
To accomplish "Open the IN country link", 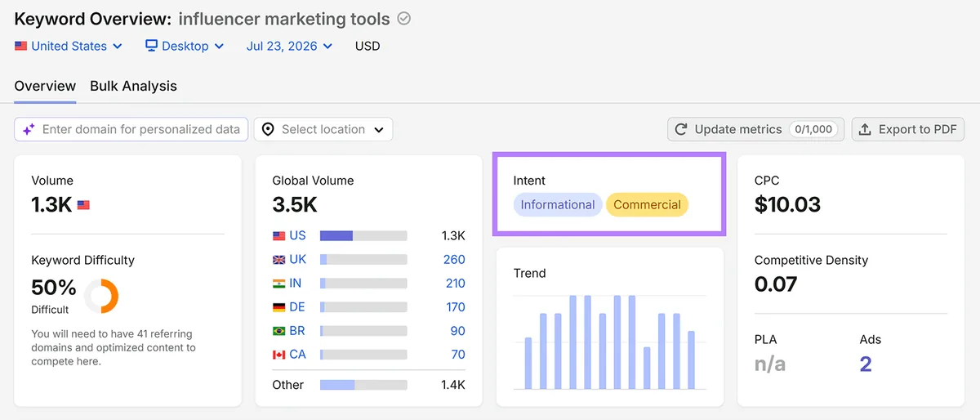I will click(296, 284).
